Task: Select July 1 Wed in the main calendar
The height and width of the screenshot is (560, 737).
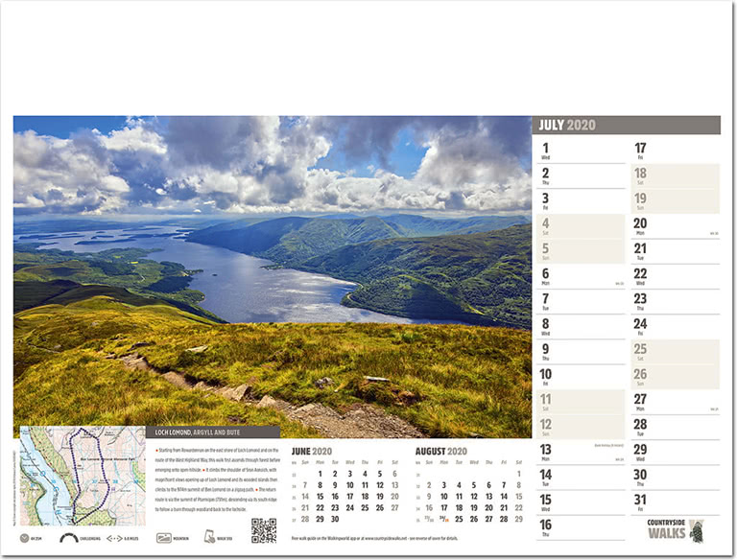Action: click(581, 152)
